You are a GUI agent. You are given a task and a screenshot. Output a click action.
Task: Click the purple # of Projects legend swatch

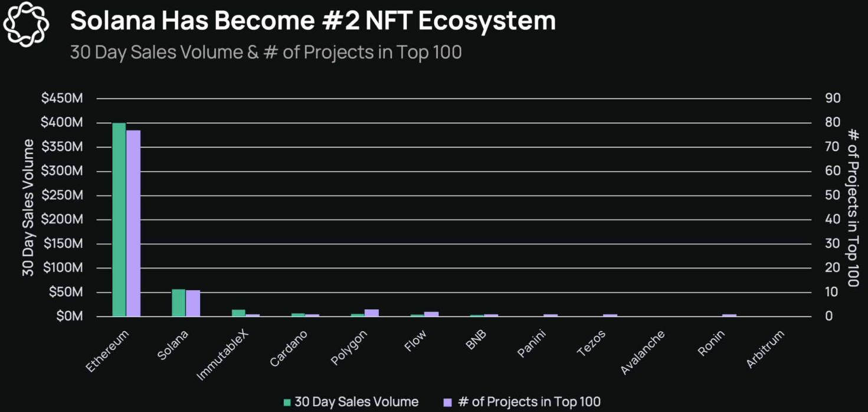tap(448, 402)
